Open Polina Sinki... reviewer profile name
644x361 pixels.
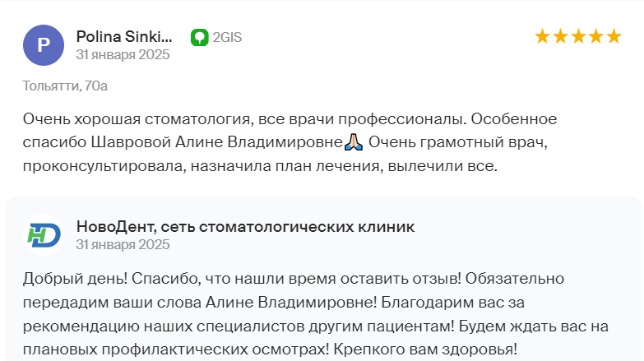124,36
